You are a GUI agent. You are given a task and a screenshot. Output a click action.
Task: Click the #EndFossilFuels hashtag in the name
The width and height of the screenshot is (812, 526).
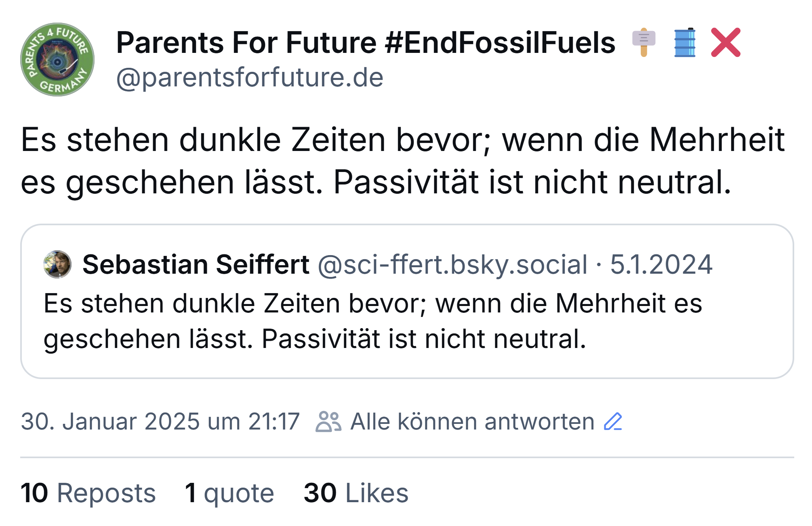coord(500,42)
